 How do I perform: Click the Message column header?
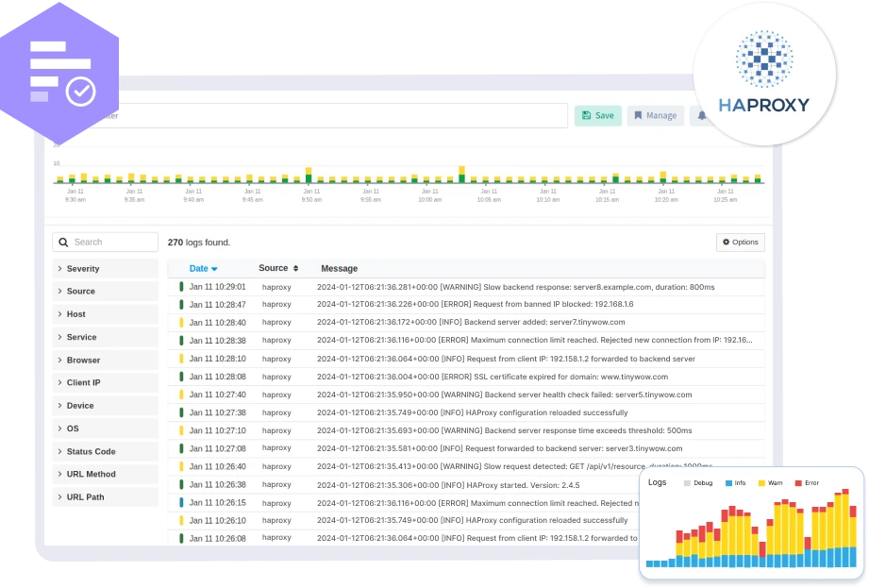coord(339,269)
